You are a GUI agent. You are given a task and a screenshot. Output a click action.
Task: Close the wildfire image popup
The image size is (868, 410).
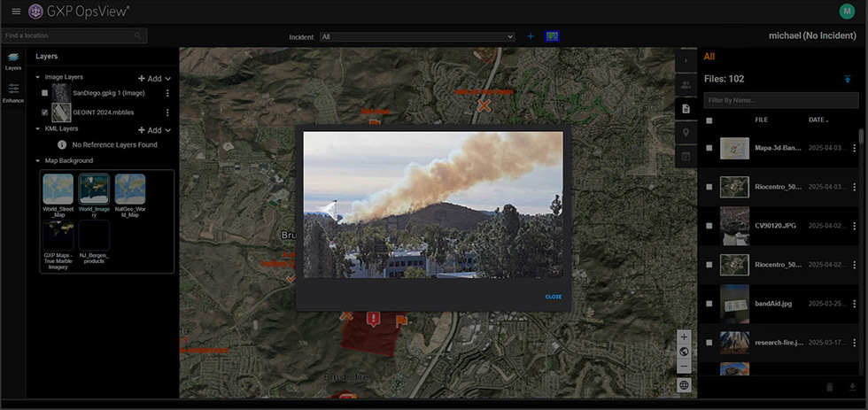(553, 297)
